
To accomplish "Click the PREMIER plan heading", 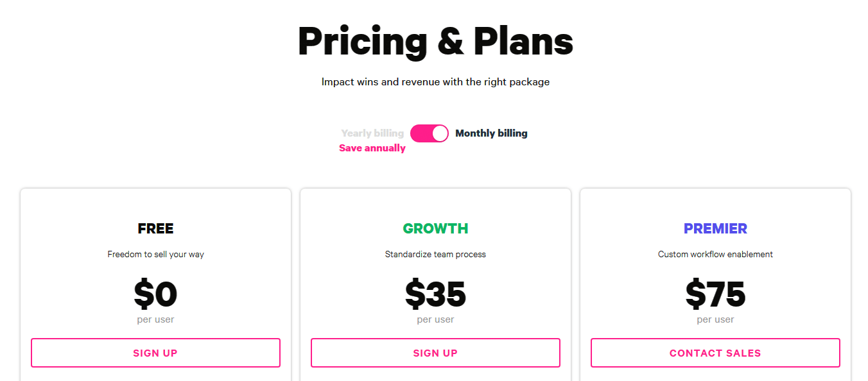I will coord(715,228).
